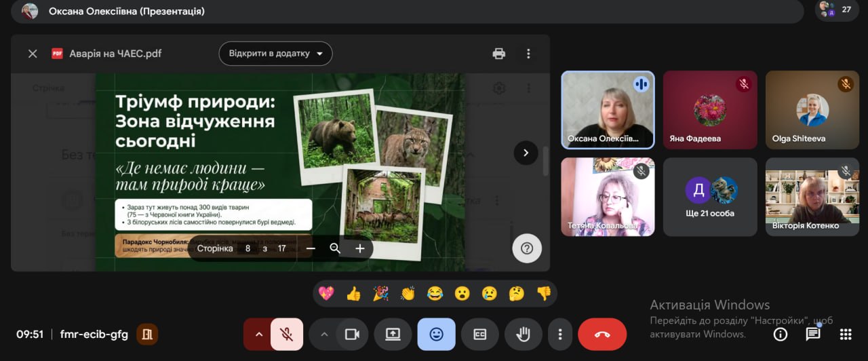Zoom out the PDF page with minus
868x361 pixels.
click(311, 248)
